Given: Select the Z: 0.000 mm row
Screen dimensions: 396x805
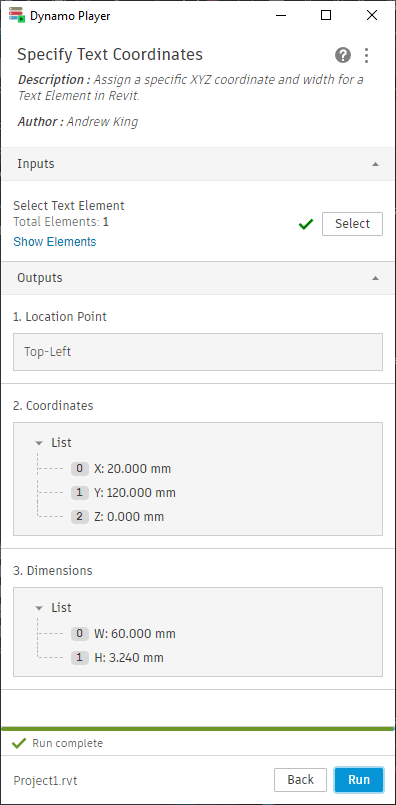Looking at the screenshot, I should click(x=118, y=516).
